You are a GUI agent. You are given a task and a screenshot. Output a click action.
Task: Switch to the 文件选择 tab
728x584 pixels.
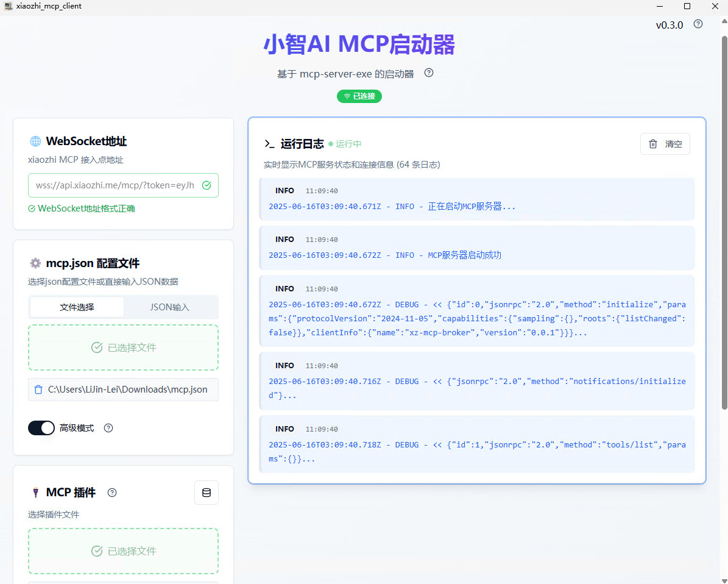pos(77,307)
